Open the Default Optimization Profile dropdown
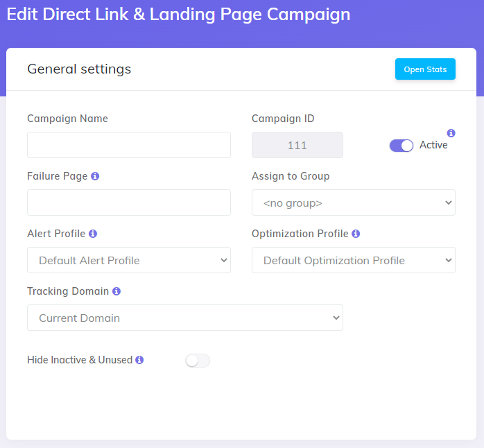This screenshot has height=448, width=484. point(353,260)
